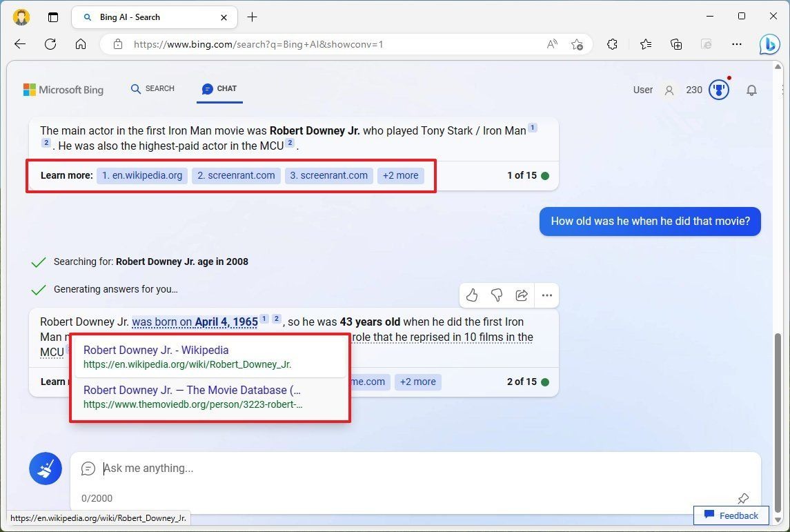Open the notifications bell

[x=751, y=90]
